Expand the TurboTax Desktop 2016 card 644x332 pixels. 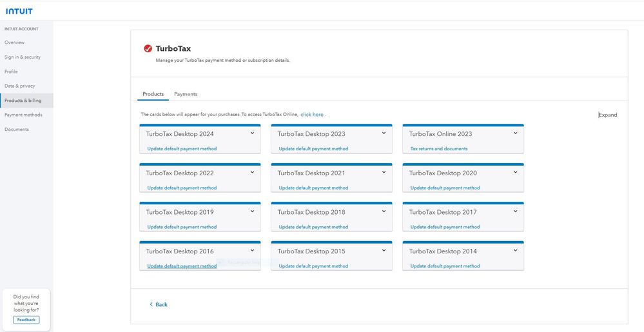(x=252, y=250)
